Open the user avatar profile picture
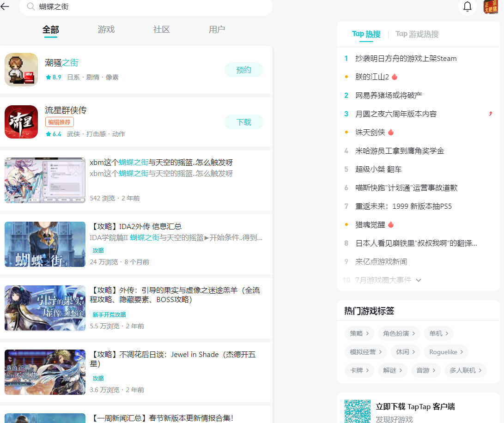 pyautogui.click(x=491, y=6)
